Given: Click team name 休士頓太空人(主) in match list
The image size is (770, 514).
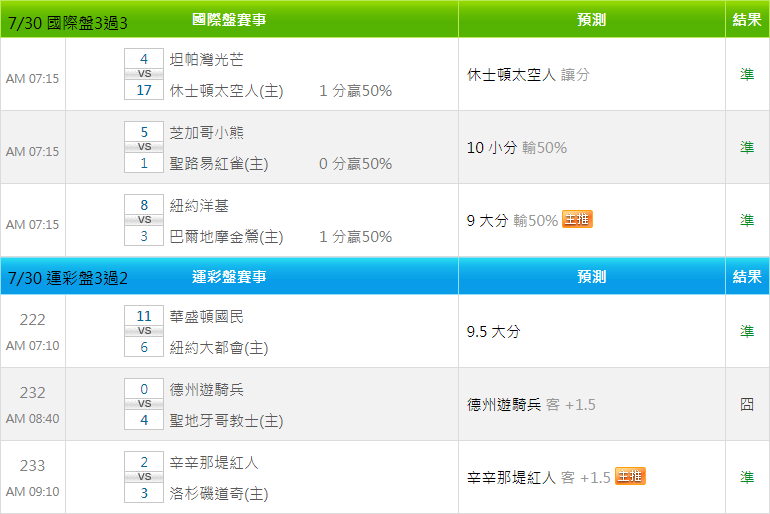Looking at the screenshot, I should click(226, 91).
